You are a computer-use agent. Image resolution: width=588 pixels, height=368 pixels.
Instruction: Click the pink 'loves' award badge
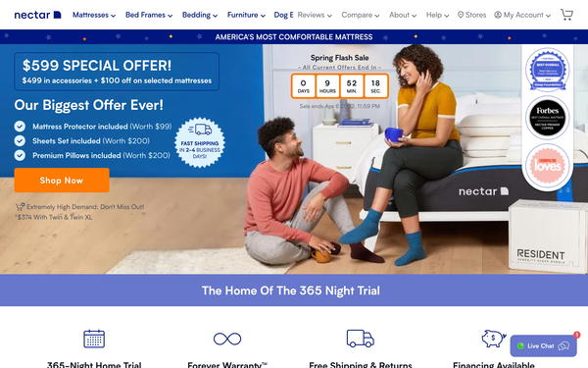point(547,166)
